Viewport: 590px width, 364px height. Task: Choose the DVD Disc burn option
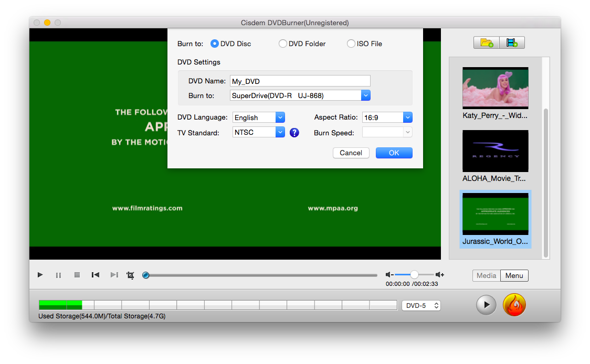tap(214, 44)
